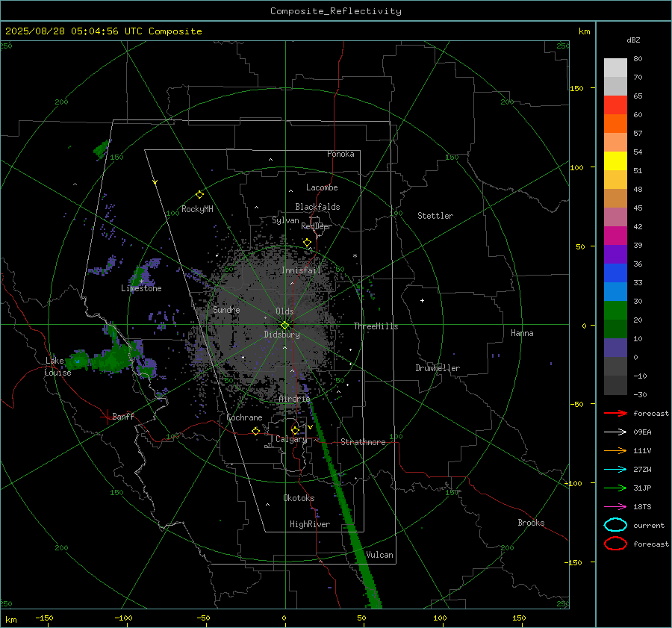Image resolution: width=672 pixels, height=628 pixels.
Task: Click the Vulcan label
Action: pyautogui.click(x=379, y=555)
